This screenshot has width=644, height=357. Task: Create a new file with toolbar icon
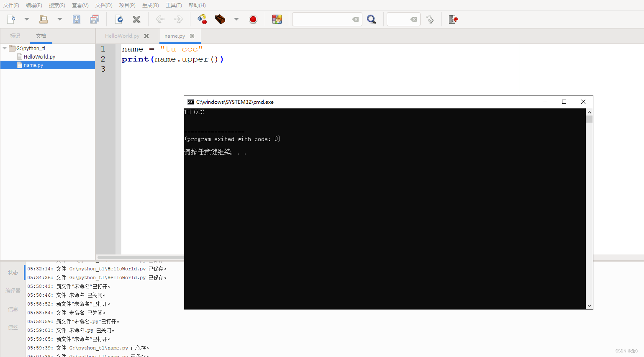coord(11,19)
